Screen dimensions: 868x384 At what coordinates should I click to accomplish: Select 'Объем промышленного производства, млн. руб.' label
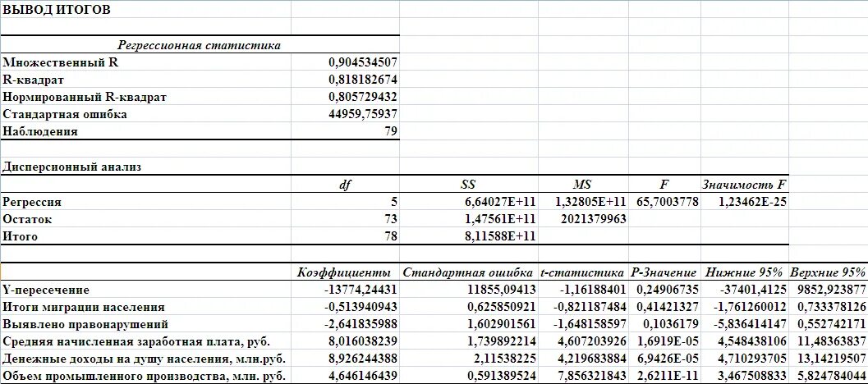(x=144, y=377)
